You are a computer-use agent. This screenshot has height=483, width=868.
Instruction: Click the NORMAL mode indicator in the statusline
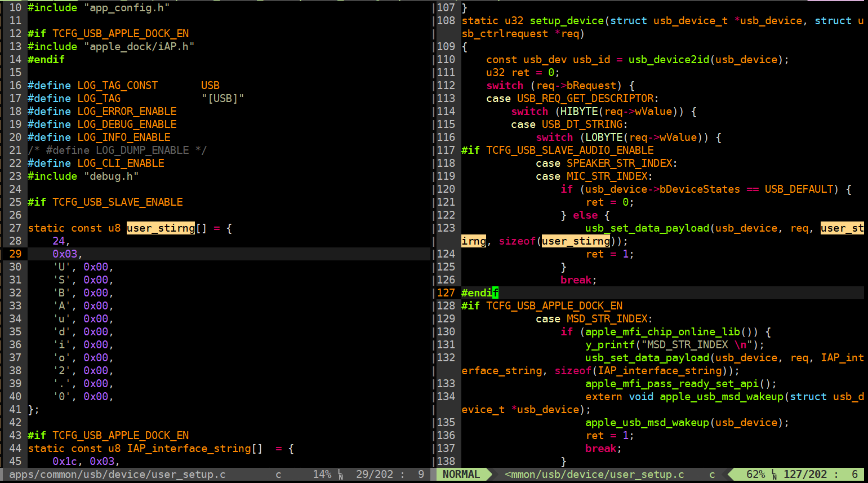(x=461, y=475)
